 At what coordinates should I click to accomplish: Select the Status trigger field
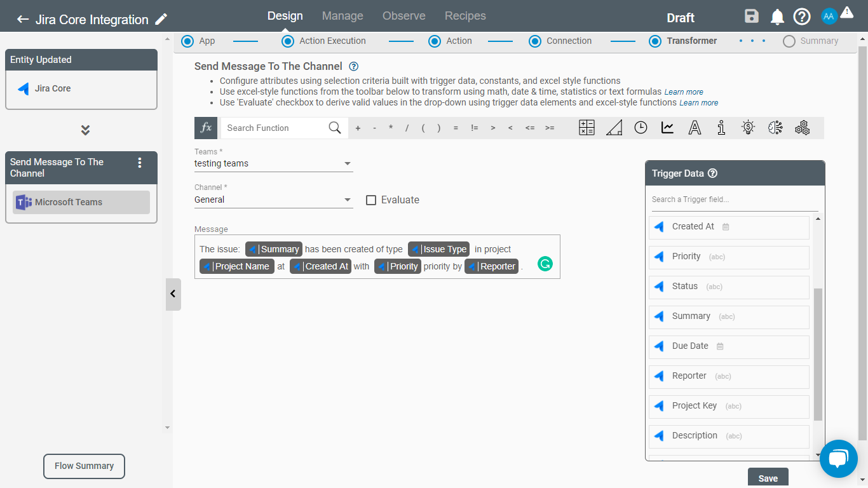click(x=729, y=287)
